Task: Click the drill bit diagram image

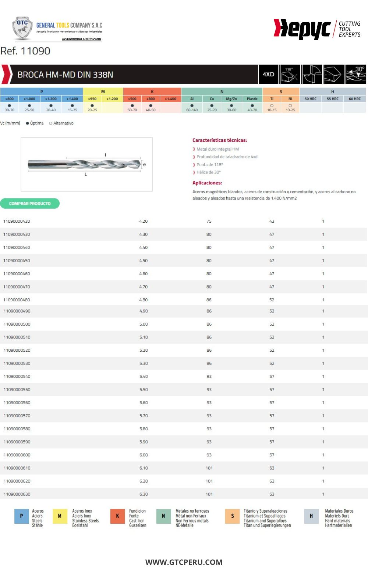Action: click(x=87, y=164)
